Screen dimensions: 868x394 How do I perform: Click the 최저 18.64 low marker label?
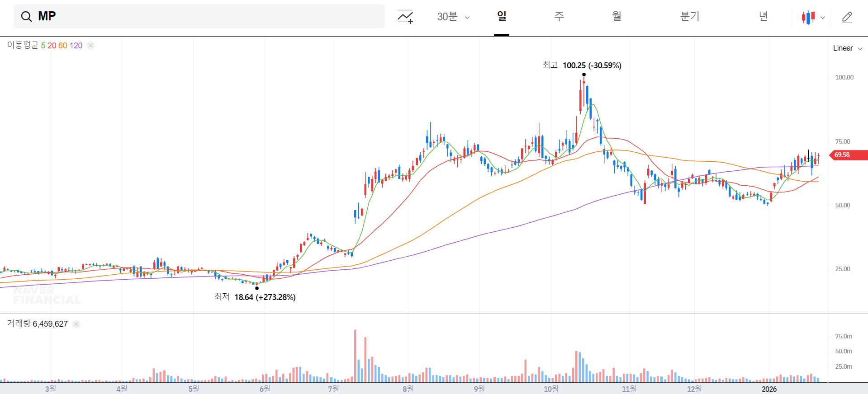255,297
